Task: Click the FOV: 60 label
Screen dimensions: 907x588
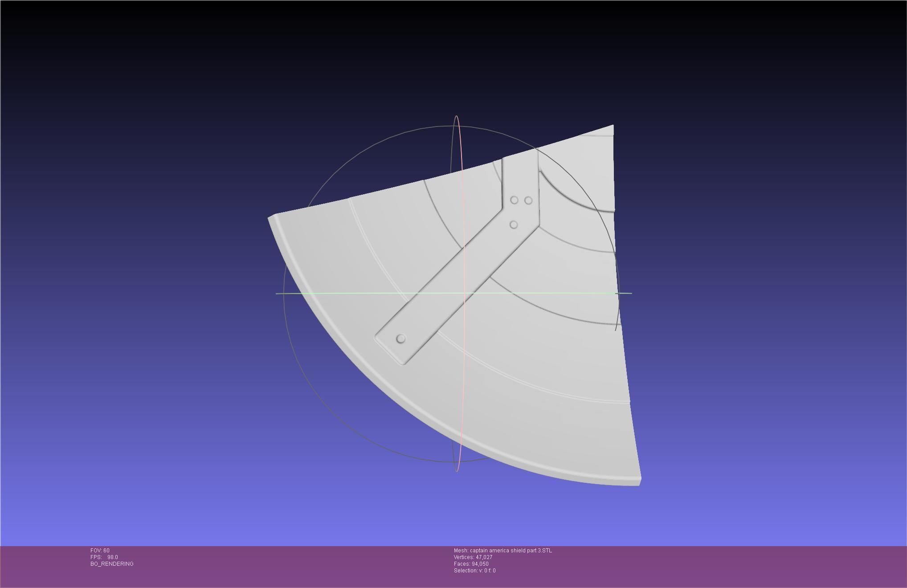Action: coord(100,551)
